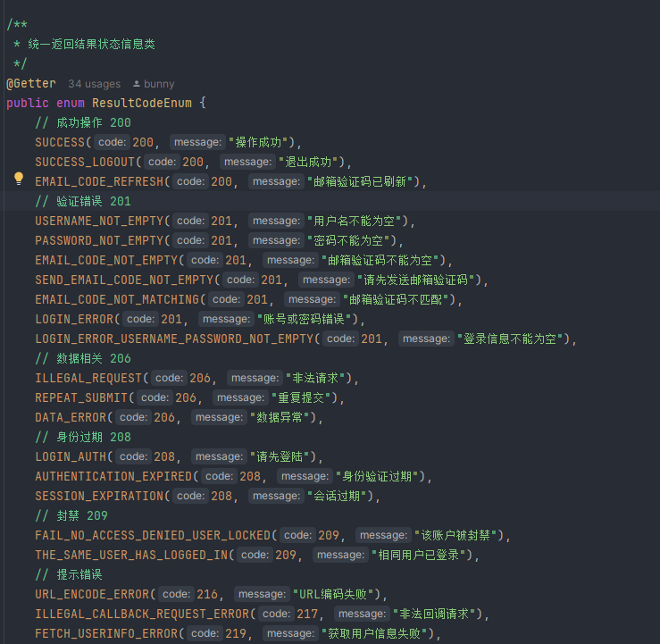
Task: Click the "操作成功" message string
Action: (x=258, y=142)
